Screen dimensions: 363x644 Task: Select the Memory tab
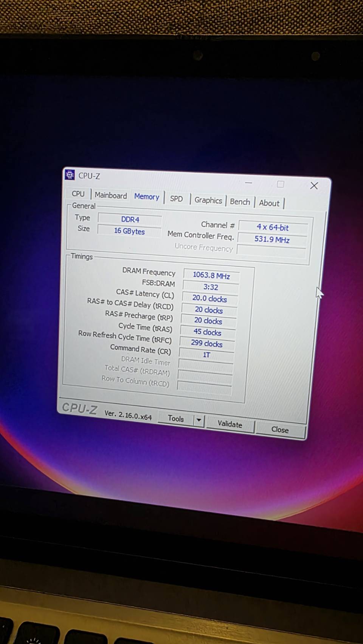point(147,196)
